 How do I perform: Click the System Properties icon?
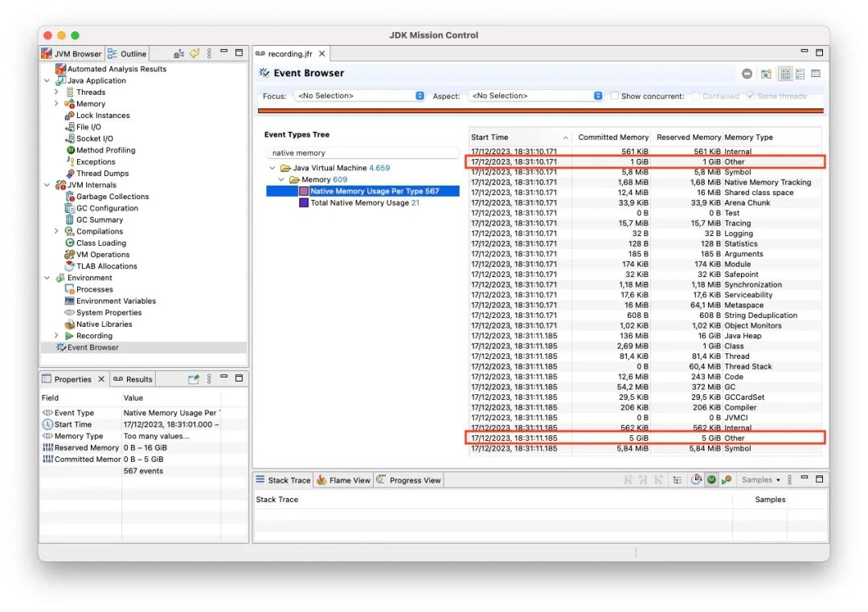pyautogui.click(x=70, y=312)
